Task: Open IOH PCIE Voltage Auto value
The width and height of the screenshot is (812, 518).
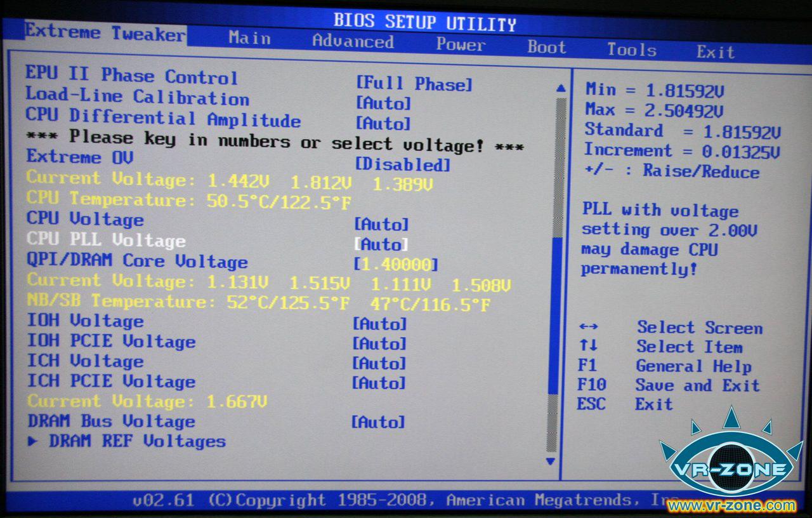Action: pyautogui.click(x=379, y=343)
